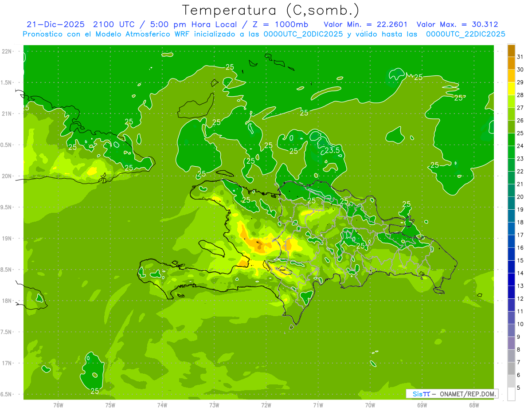Click the '23.5' contour label north of Hispaniola
This screenshot has height=411, width=532.
click(x=332, y=150)
